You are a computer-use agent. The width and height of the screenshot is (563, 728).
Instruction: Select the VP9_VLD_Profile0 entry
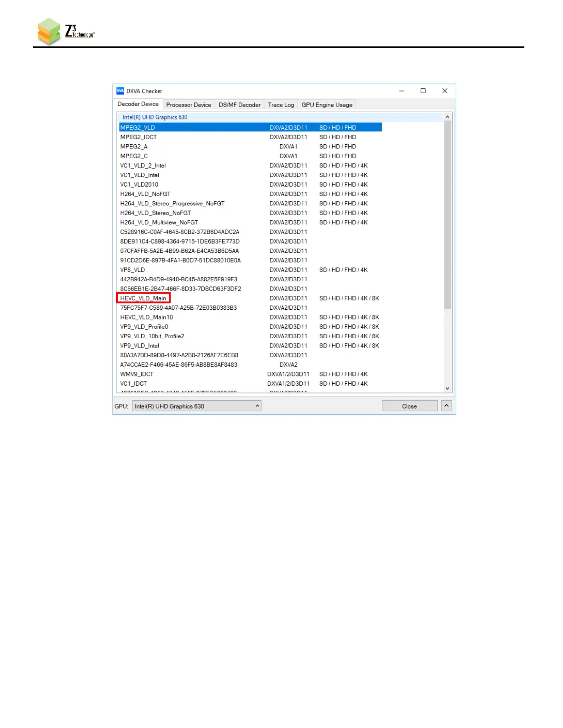click(x=250, y=327)
